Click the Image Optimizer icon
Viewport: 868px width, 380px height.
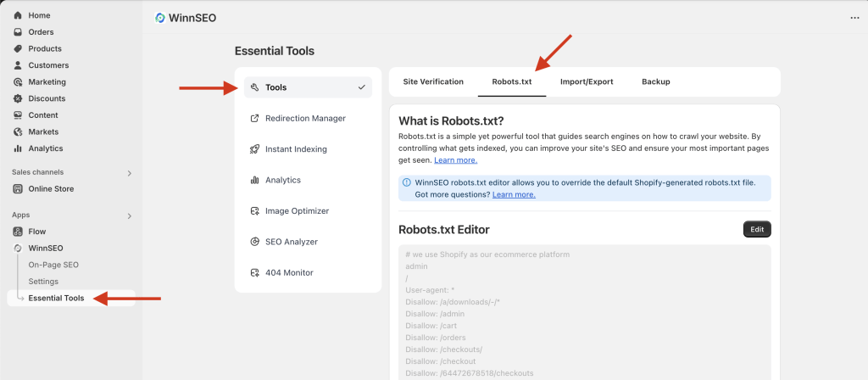coord(254,211)
